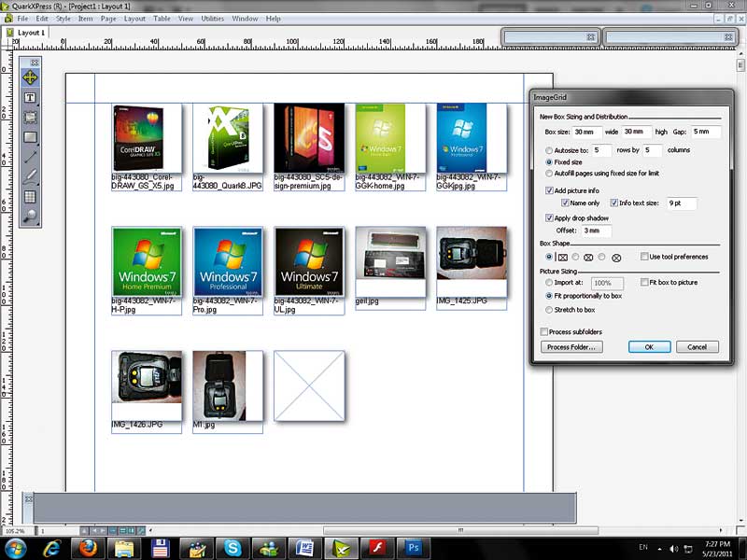The height and width of the screenshot is (560, 747).
Task: Open Microsoft Word from the taskbar
Action: pos(305,548)
